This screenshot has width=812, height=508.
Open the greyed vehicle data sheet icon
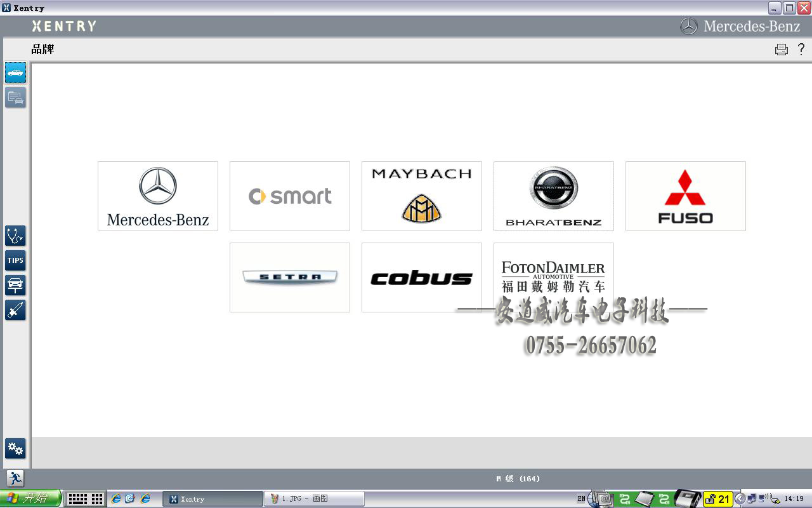tap(15, 97)
